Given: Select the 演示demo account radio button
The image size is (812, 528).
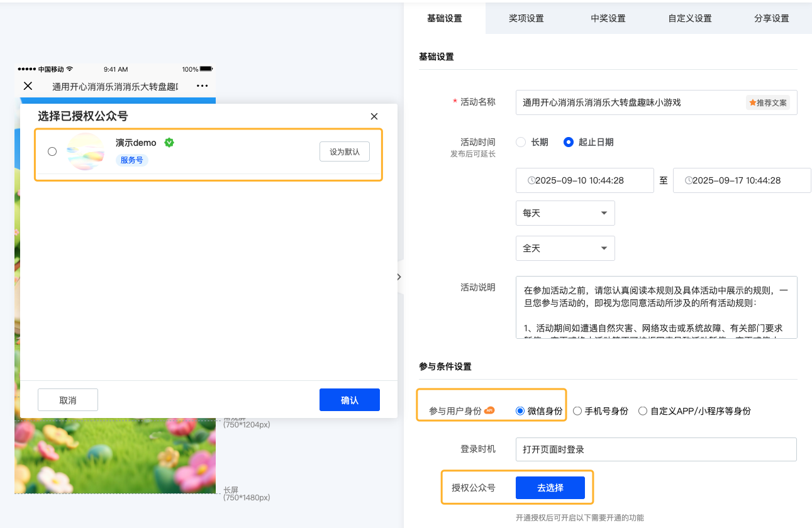Looking at the screenshot, I should [52, 151].
